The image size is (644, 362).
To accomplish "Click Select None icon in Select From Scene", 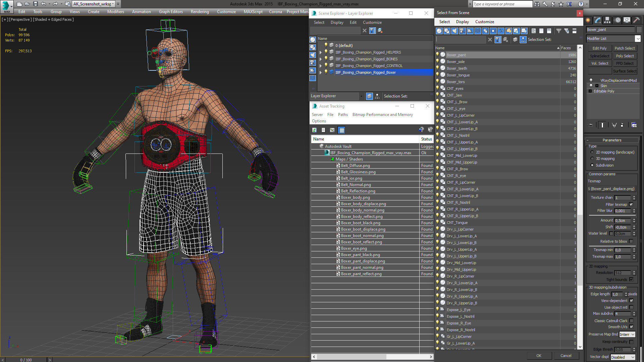I will (541, 31).
